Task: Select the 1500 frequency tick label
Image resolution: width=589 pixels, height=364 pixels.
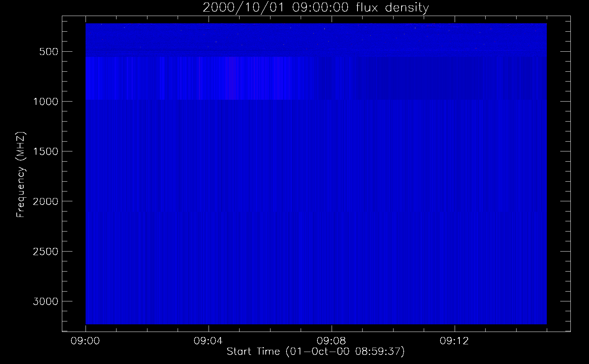Action: [x=46, y=151]
